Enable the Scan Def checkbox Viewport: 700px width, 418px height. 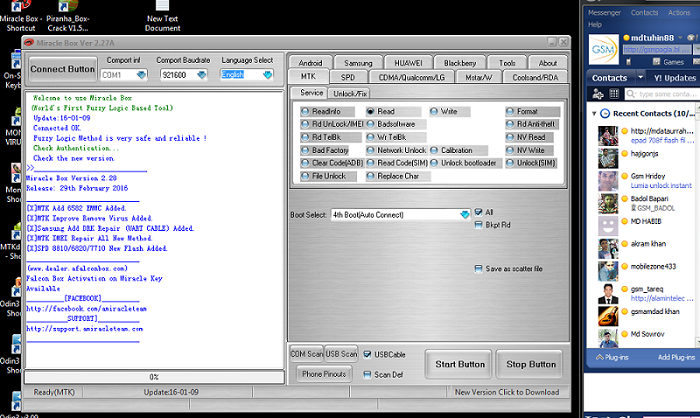[367, 375]
